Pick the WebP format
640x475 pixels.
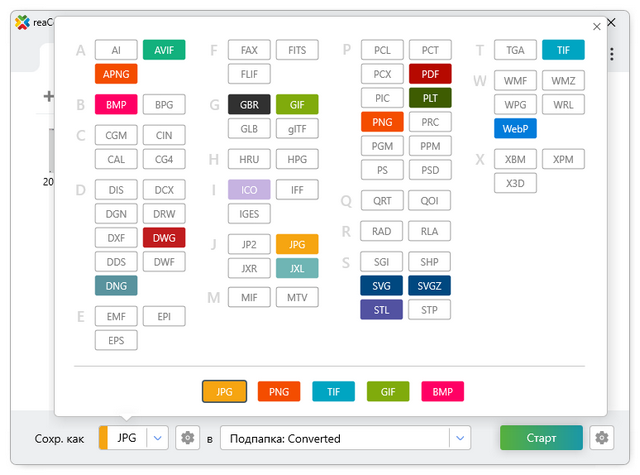pyautogui.click(x=515, y=128)
